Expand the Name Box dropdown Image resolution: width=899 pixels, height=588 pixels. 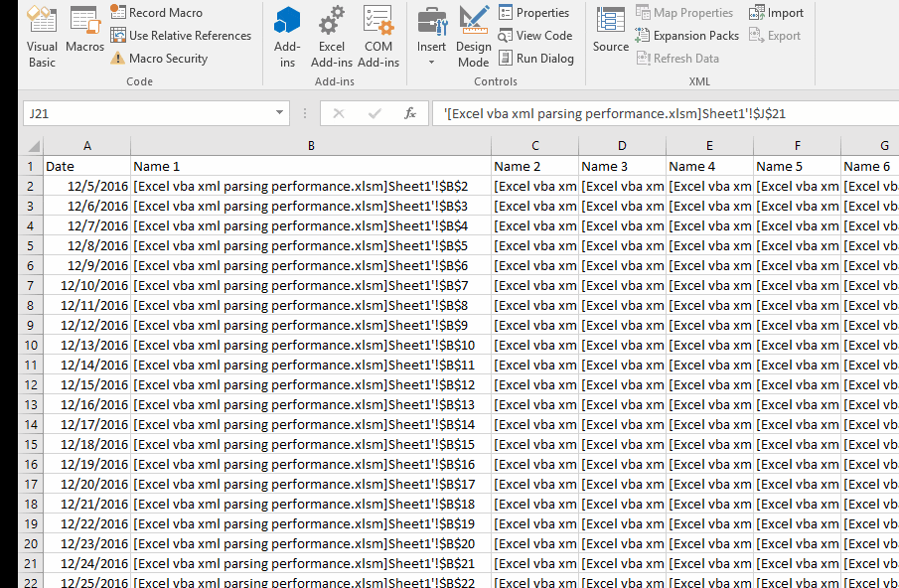[279, 113]
